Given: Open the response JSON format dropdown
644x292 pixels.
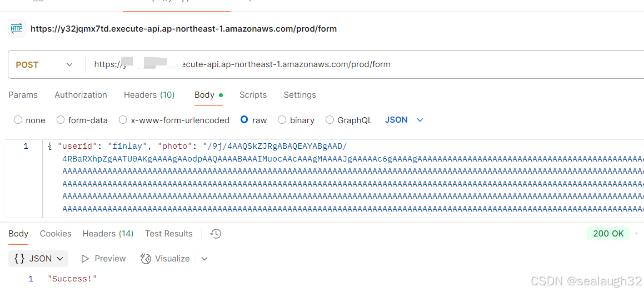Looking at the screenshot, I should 38,259.
